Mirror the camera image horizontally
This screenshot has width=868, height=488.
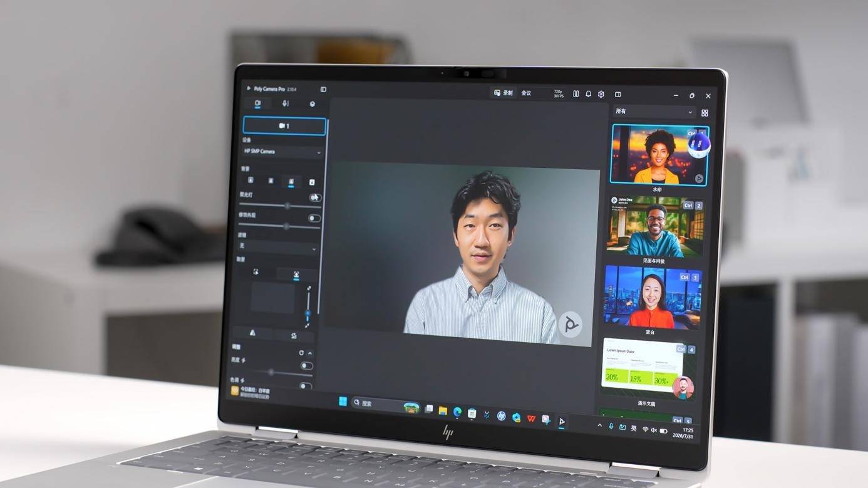[x=253, y=333]
